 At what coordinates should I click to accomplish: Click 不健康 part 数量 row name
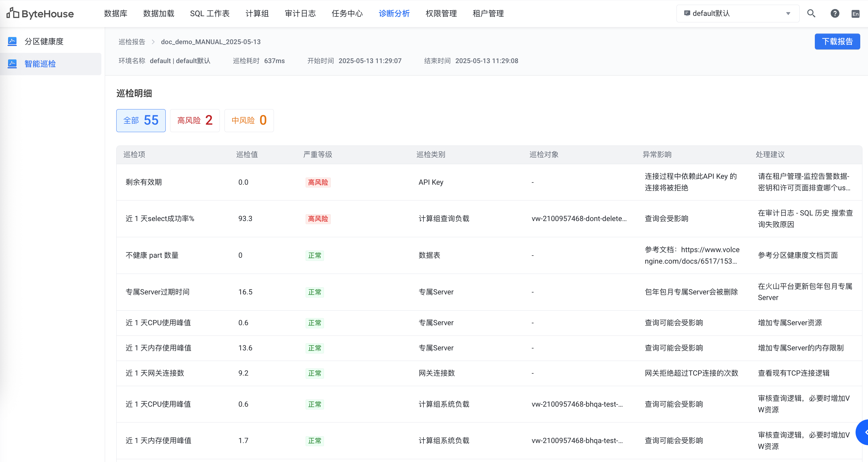[x=152, y=256]
